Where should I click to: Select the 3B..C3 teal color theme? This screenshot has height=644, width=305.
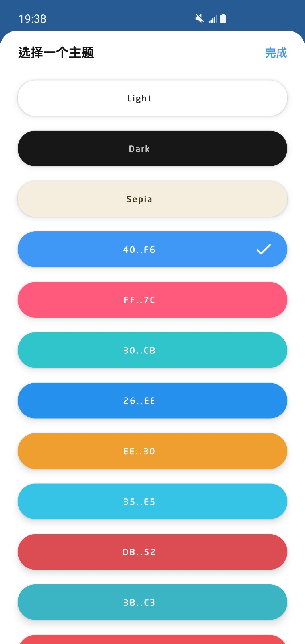pyautogui.click(x=152, y=602)
